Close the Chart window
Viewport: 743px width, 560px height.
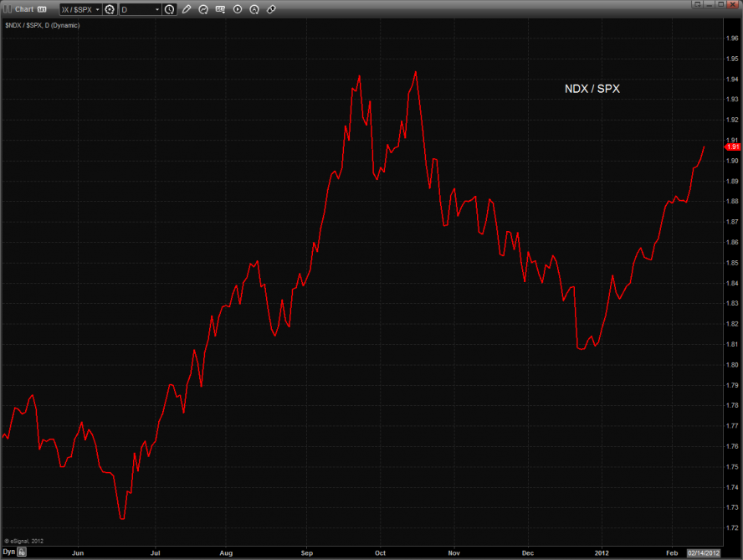734,4
